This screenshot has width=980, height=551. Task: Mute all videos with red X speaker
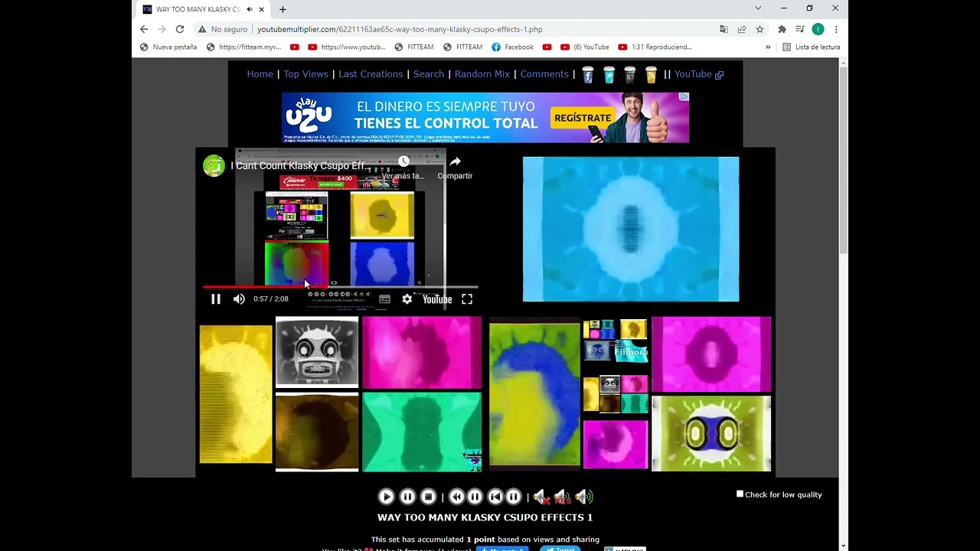pyautogui.click(x=541, y=497)
